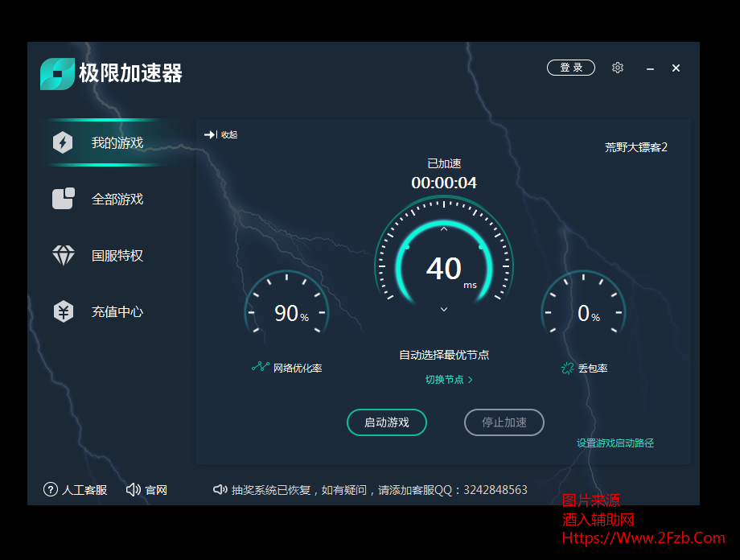Click the down chevron below 40 ms

[444, 309]
